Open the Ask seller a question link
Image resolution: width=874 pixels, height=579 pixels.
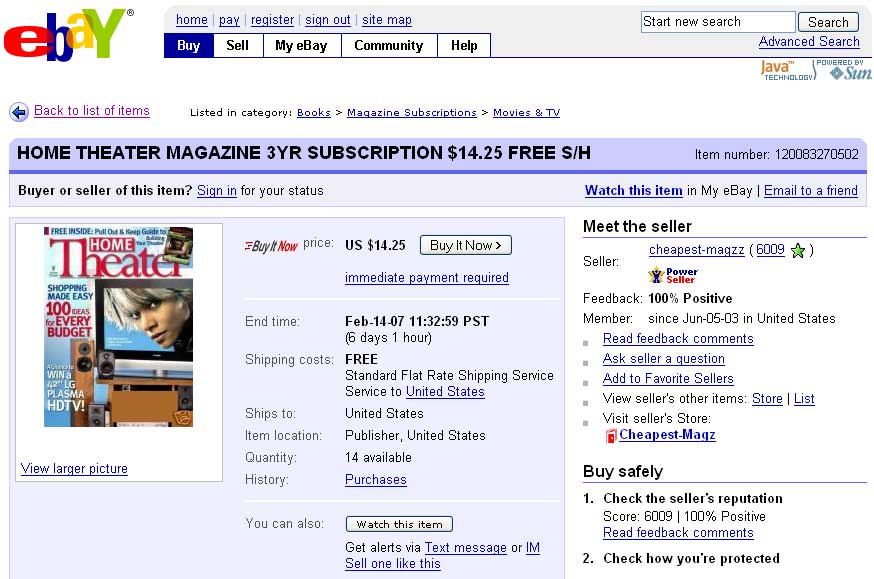(x=663, y=358)
